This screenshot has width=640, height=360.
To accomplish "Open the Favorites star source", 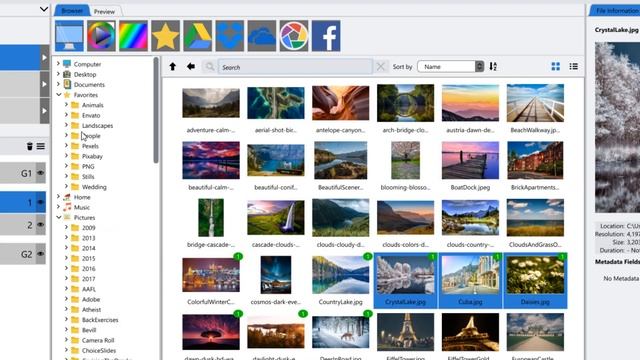I will coord(165,36).
